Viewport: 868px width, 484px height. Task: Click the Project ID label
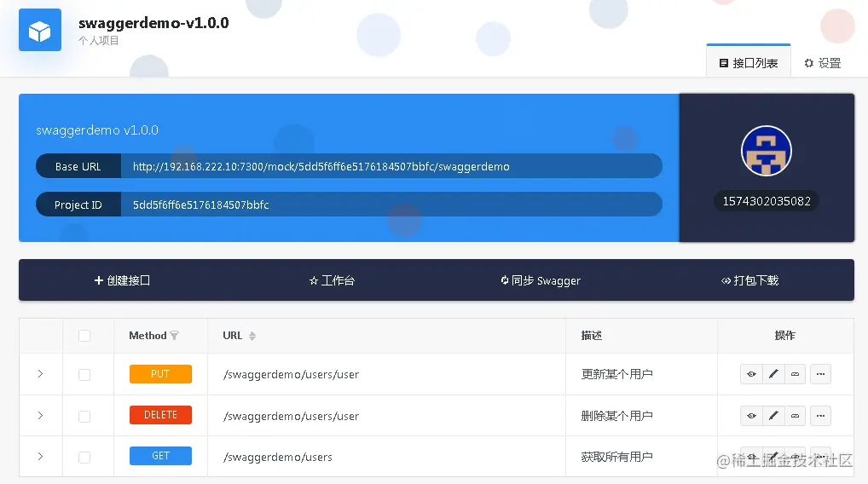tap(78, 205)
